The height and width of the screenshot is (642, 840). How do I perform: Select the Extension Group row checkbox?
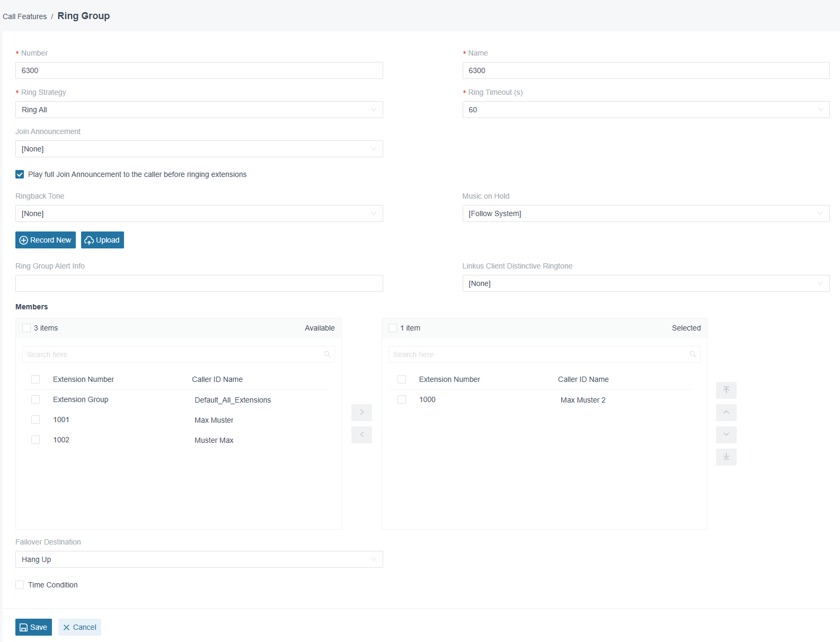(36, 399)
